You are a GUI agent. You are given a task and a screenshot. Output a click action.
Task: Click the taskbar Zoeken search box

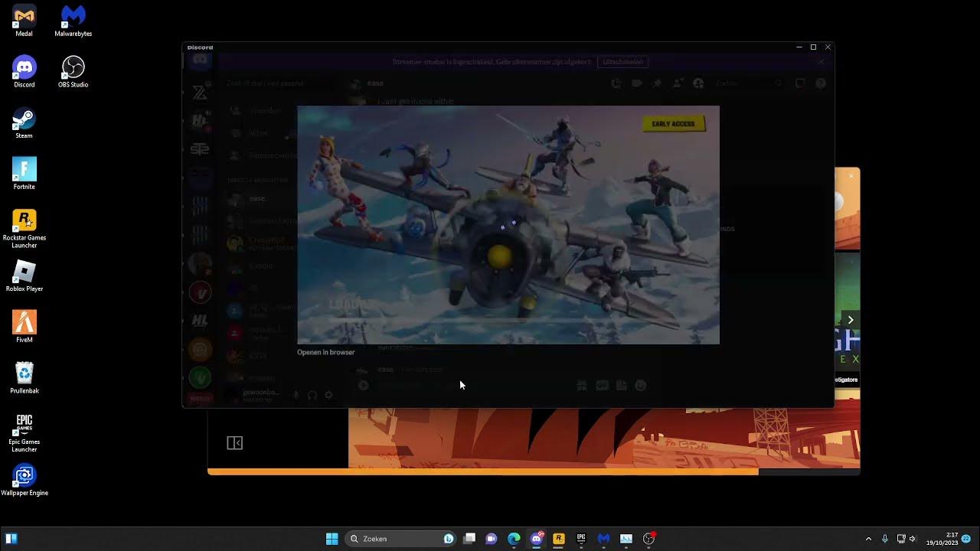402,539
